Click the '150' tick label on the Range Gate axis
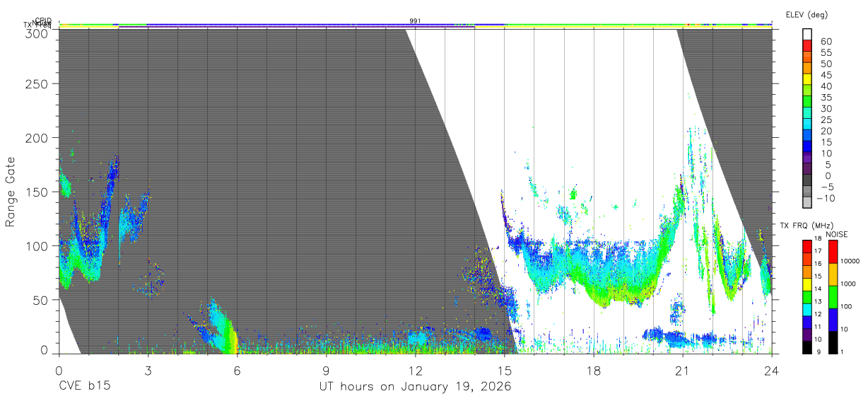The height and width of the screenshot is (401, 868). (37, 192)
